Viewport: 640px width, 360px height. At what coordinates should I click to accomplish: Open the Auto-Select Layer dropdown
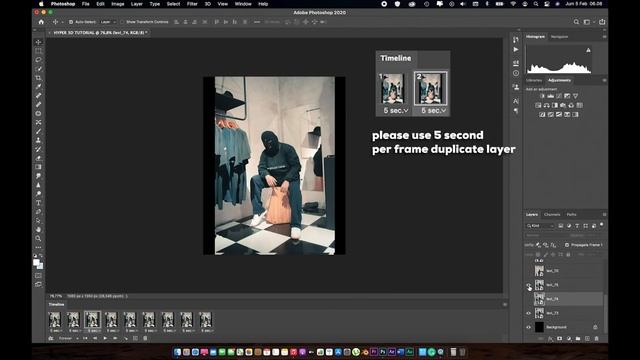click(x=108, y=22)
